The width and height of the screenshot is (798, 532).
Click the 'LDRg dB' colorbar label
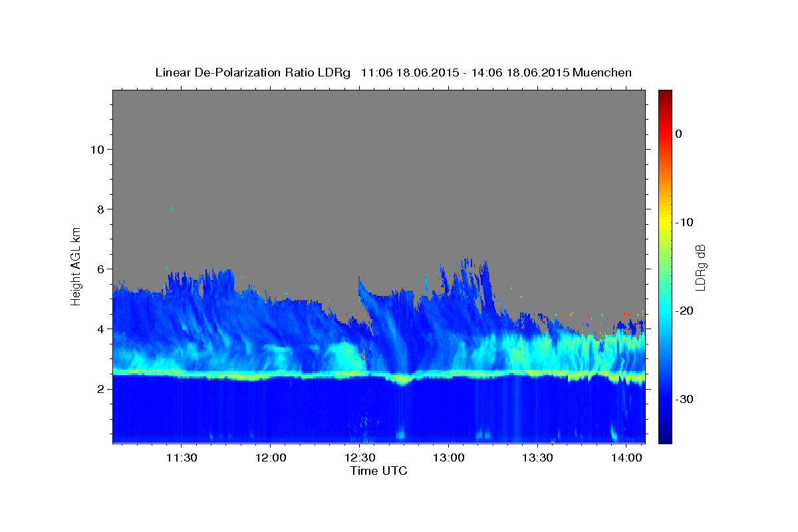(x=700, y=267)
